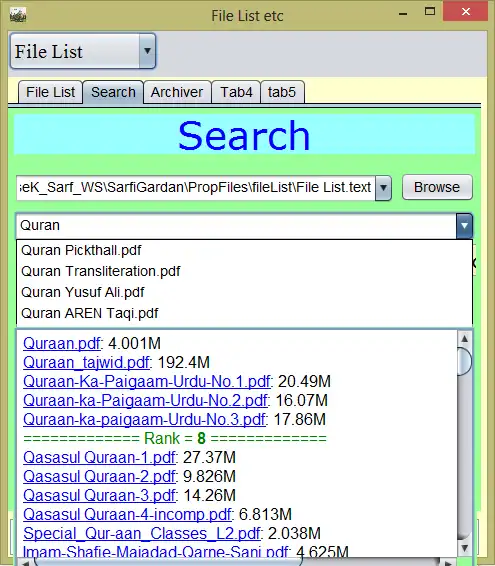Open Qasasul Quraan-2.pdf link
This screenshot has height=566, width=495.
99,477
